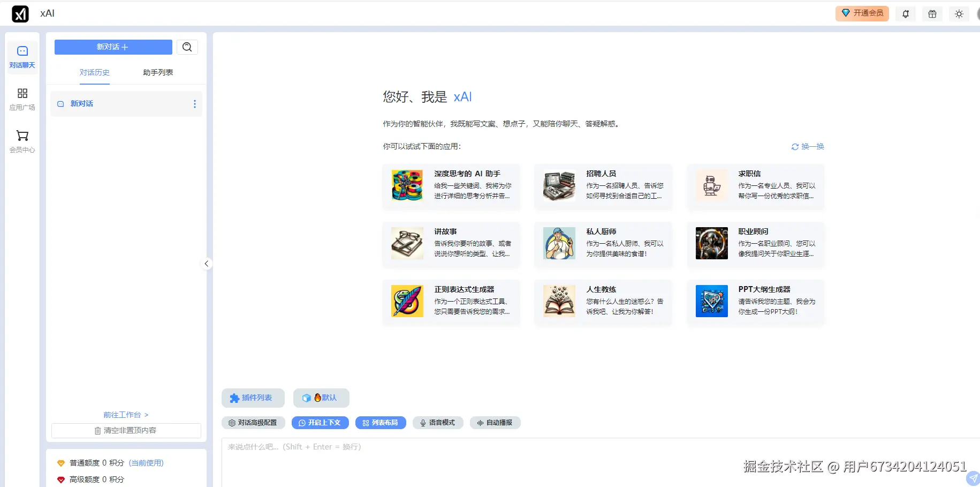
Task: Collapse the sidebar with the left chevron
Action: (x=206, y=264)
